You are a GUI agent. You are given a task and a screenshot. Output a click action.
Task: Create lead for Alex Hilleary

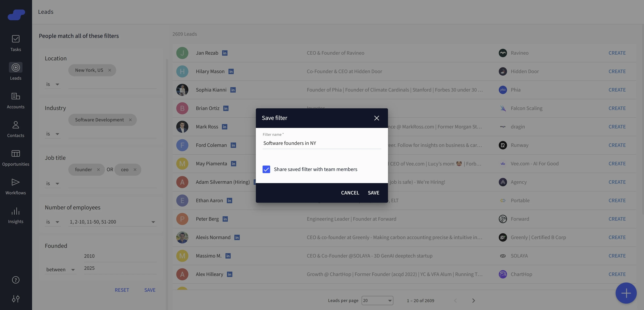point(617,274)
